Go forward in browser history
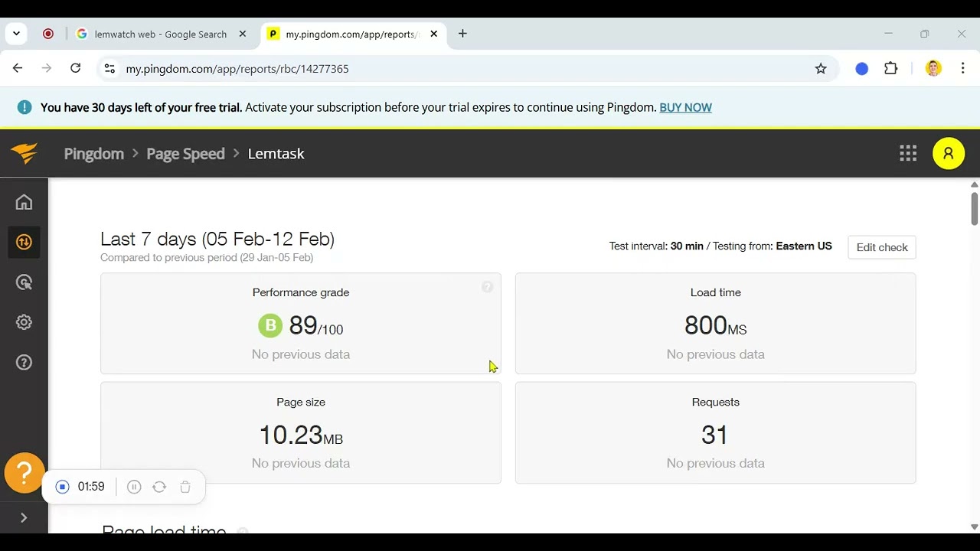Viewport: 980px width, 551px height. (47, 69)
